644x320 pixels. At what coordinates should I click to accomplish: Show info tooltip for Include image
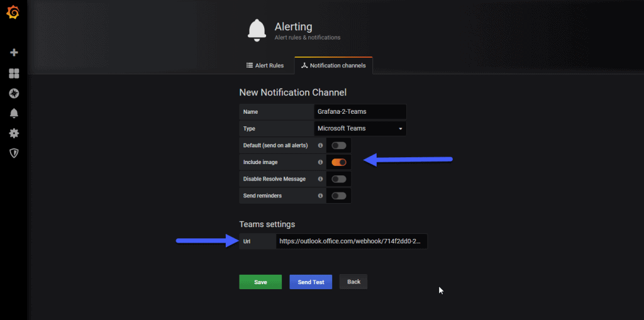pyautogui.click(x=320, y=162)
